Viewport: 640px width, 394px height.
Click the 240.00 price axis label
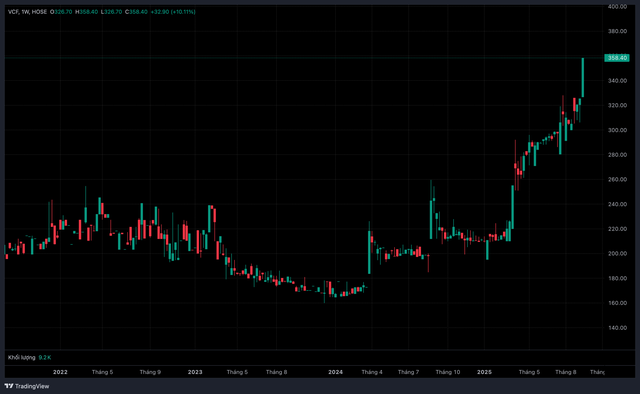[617, 204]
